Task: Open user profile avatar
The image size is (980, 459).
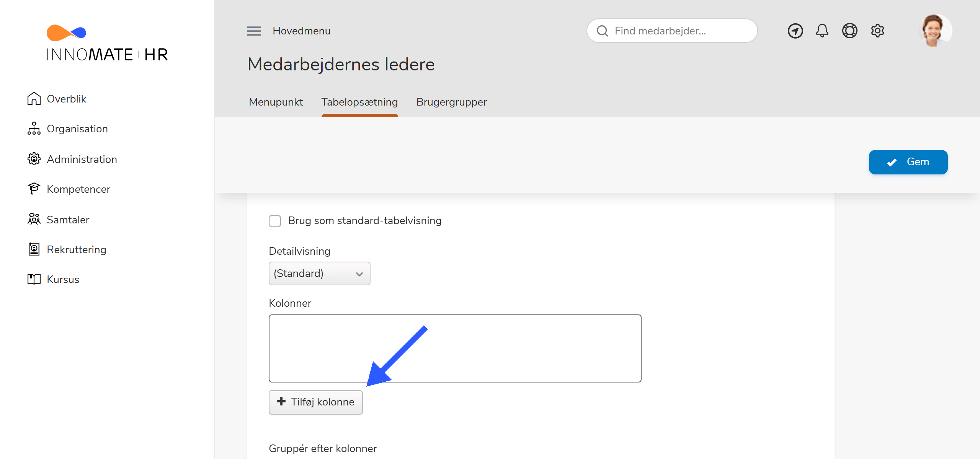Action: pos(935,31)
